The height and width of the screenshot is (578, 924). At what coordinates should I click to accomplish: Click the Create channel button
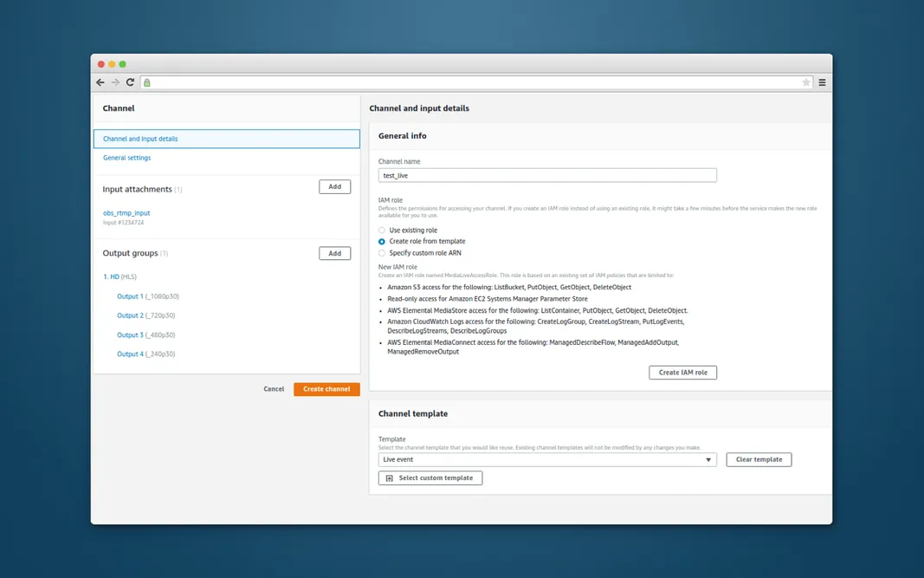[326, 389]
